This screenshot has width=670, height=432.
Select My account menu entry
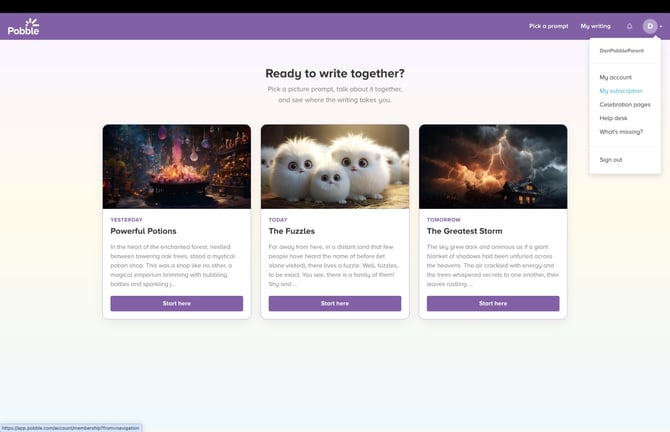pos(615,77)
